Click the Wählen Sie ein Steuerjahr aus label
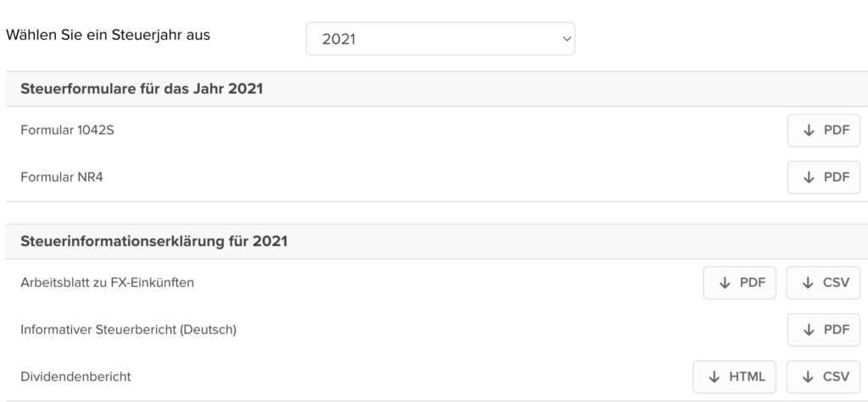868x402 pixels. tap(108, 36)
